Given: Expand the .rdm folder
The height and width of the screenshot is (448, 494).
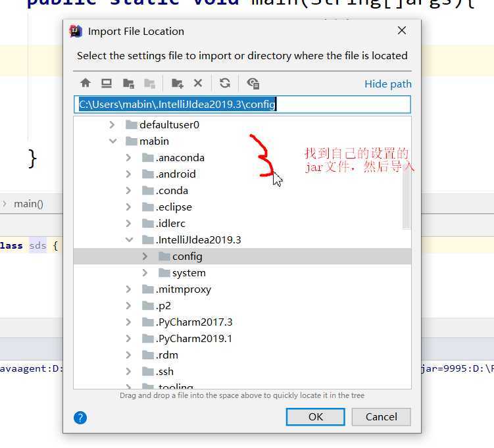Looking at the screenshot, I should (128, 355).
